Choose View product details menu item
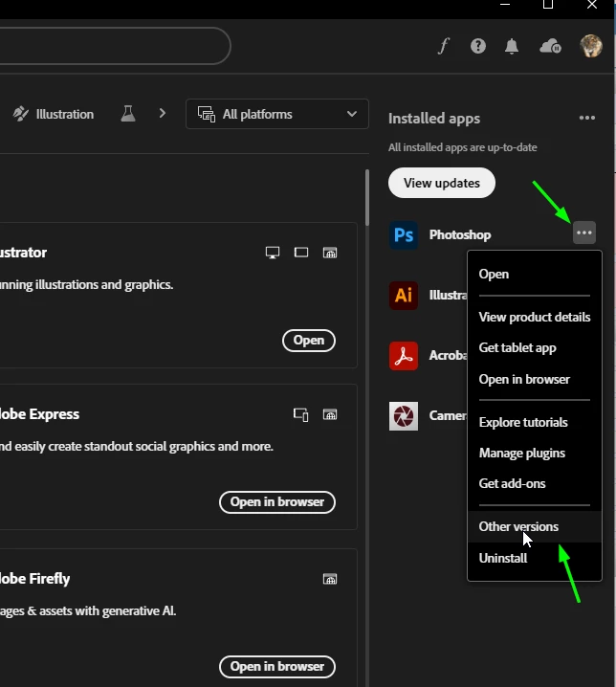616x687 pixels. tap(535, 318)
